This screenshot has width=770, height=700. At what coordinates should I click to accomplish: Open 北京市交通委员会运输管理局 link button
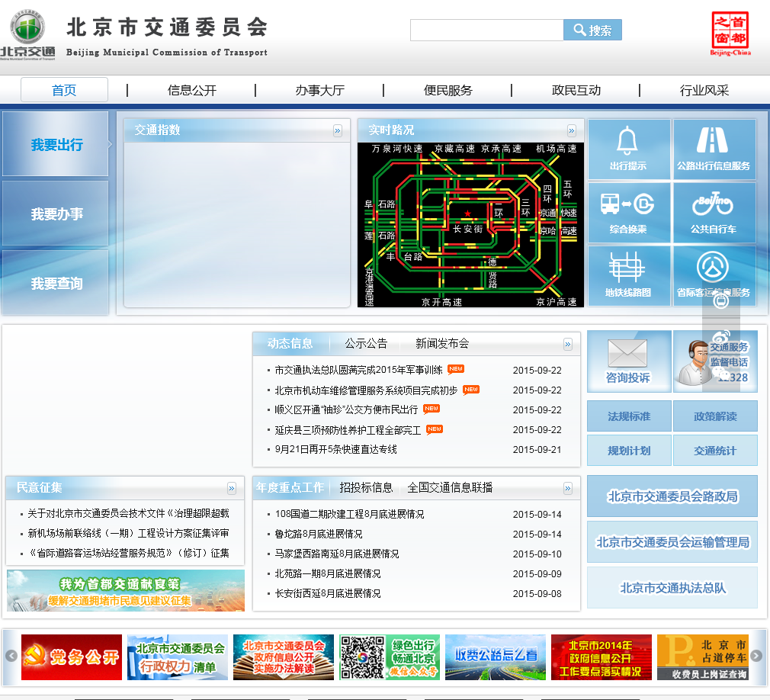(672, 542)
